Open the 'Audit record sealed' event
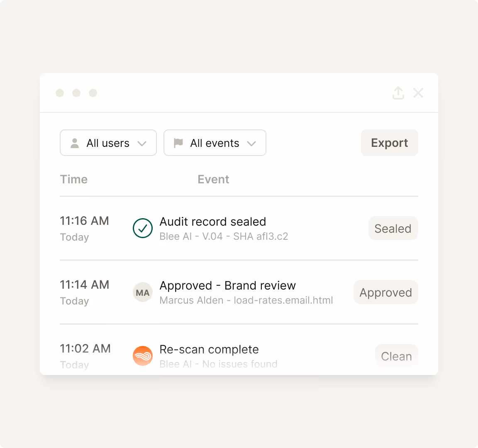 pos(213,222)
